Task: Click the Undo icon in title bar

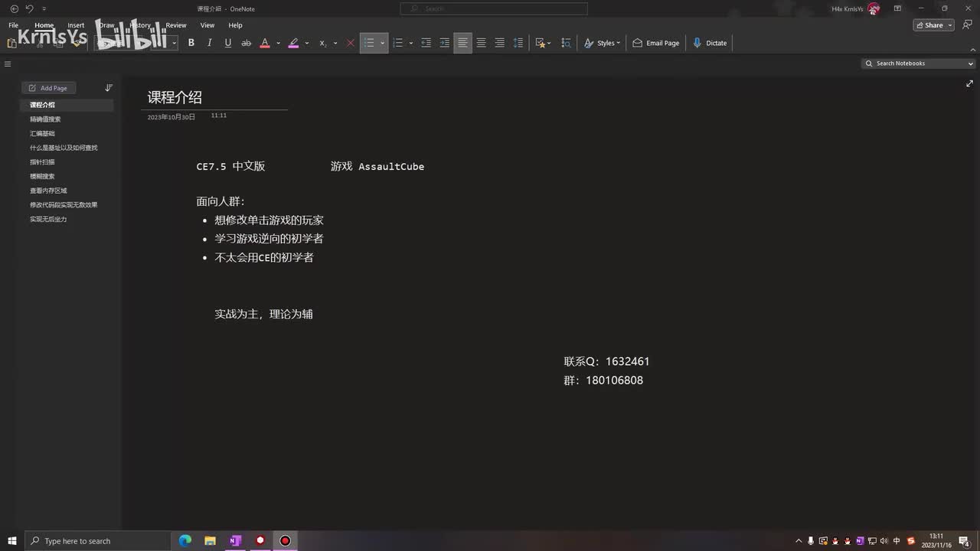Action: 29,8
